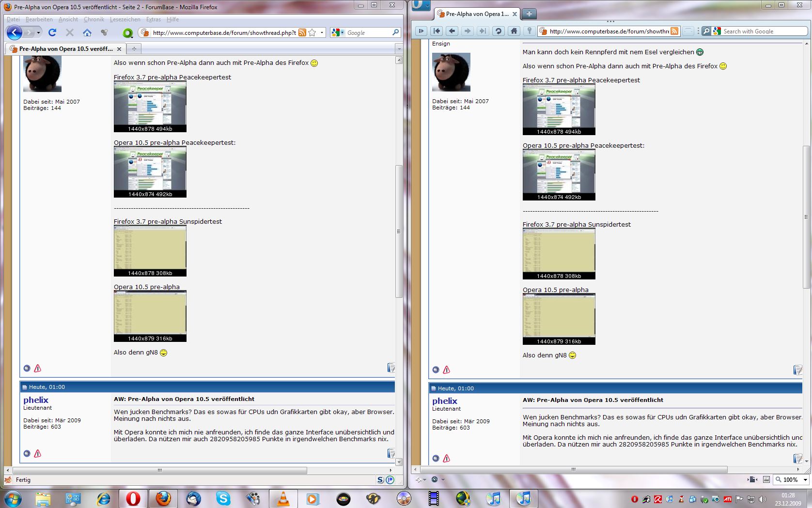This screenshot has width=812, height=508.
Task: Open a new tab in Opera
Action: pos(529,14)
